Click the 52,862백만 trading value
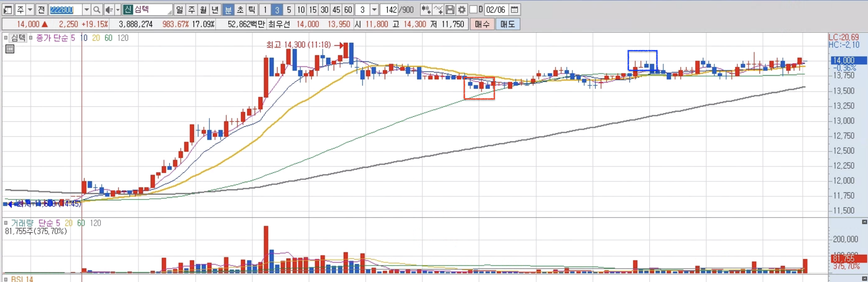The height and width of the screenshot is (282, 868). tap(246, 24)
